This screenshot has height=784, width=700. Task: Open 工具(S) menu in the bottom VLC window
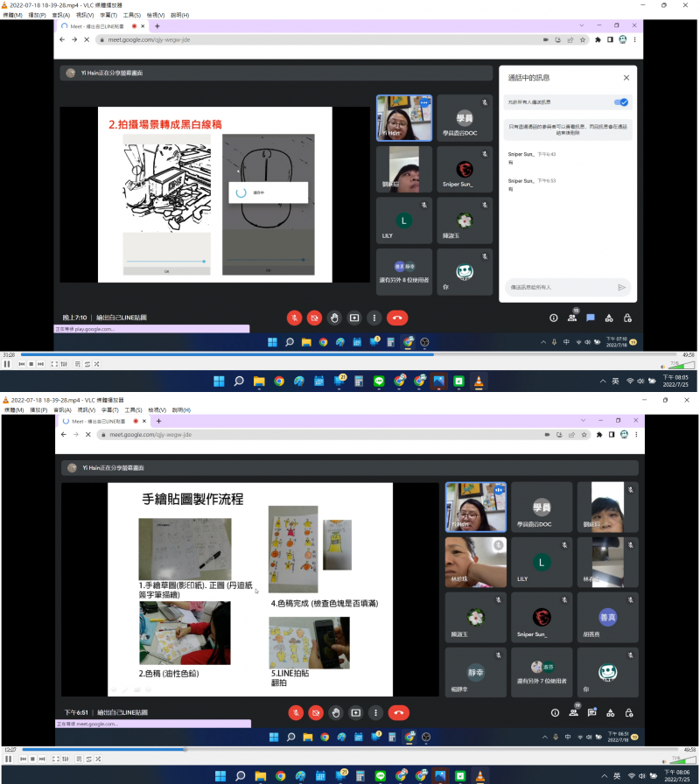coord(132,409)
